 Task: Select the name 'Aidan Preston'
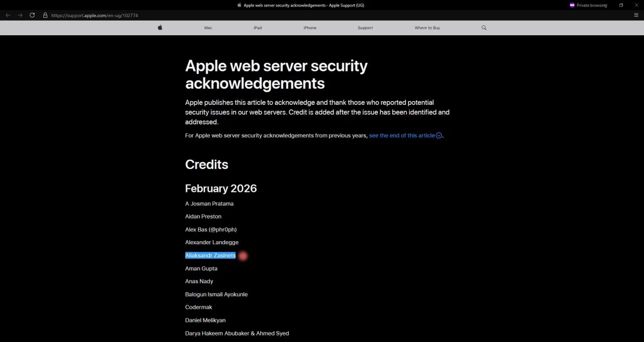[x=203, y=217]
